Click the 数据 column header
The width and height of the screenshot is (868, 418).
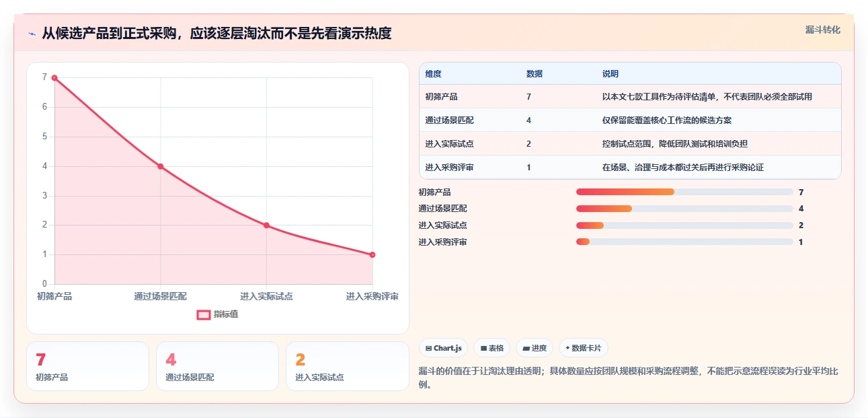(x=535, y=74)
